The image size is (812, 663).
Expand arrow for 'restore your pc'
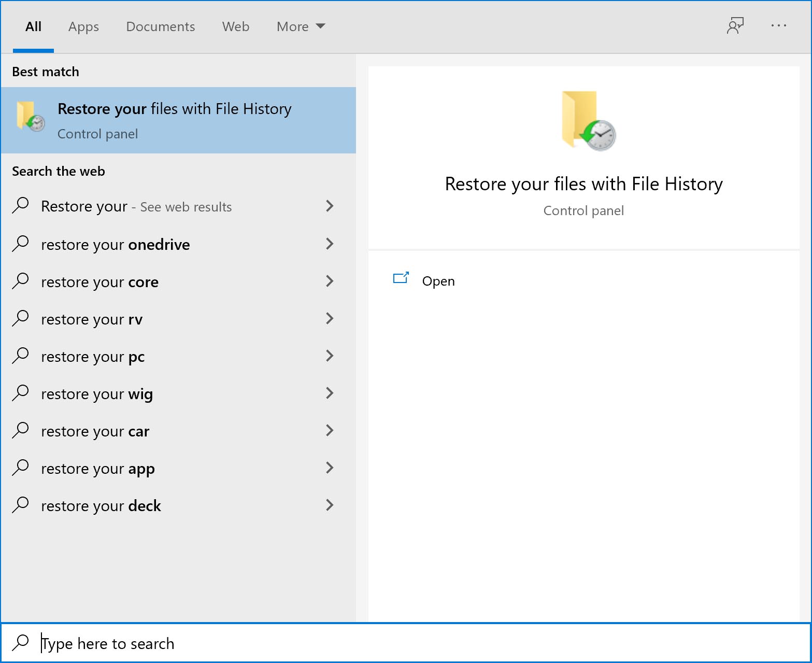[330, 356]
